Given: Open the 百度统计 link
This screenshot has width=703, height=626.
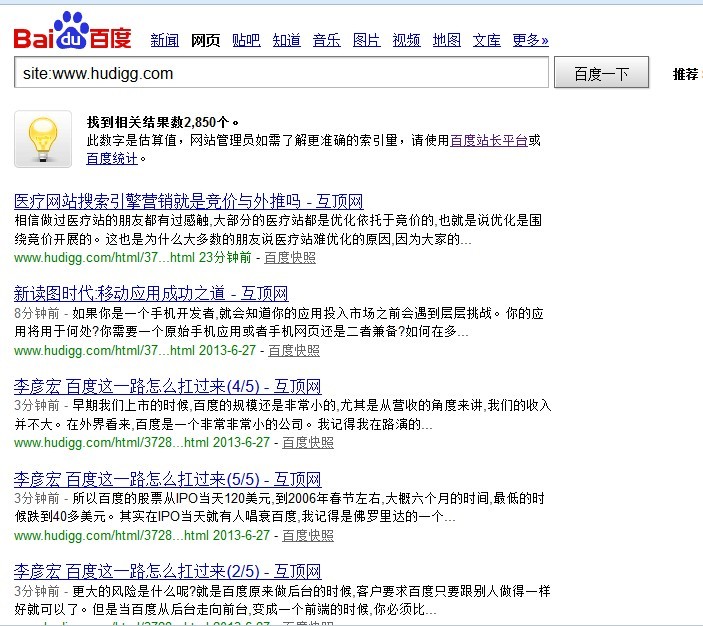Looking at the screenshot, I should 112,158.
